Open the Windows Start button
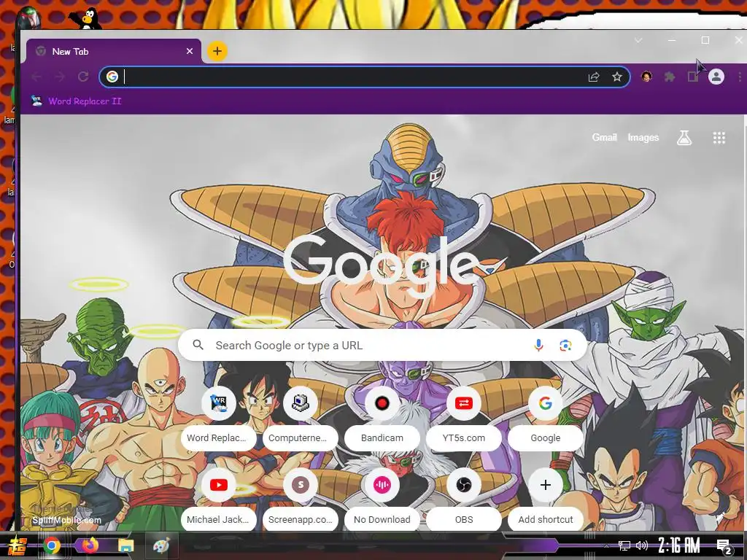The height and width of the screenshot is (560, 747). tap(17, 545)
